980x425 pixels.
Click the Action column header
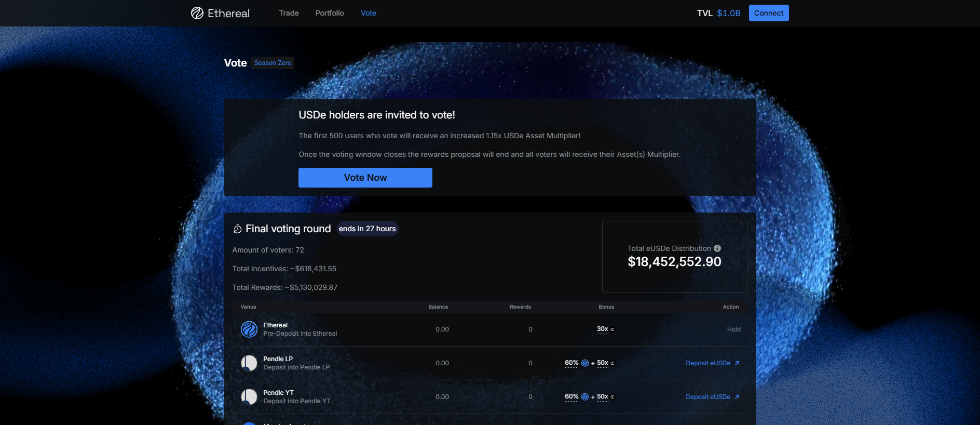tap(731, 307)
